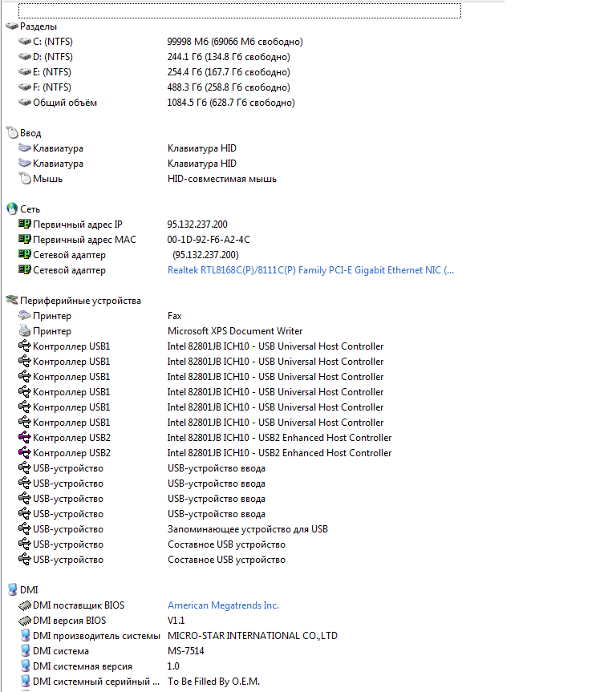Click the first Контроллер USB2 purple icon
Image resolution: width=616 pixels, height=692 pixels.
click(x=25, y=437)
